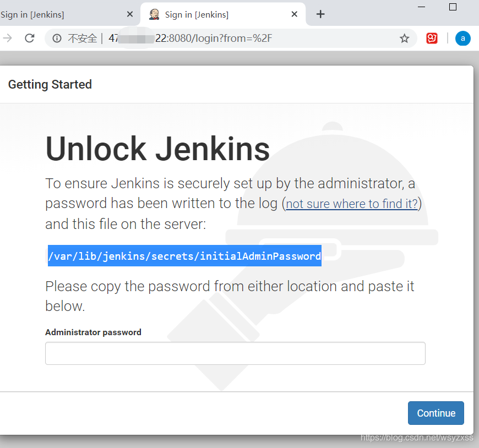Close the active Sign in [Jenkins] tab
479x448 pixels.
(294, 14)
